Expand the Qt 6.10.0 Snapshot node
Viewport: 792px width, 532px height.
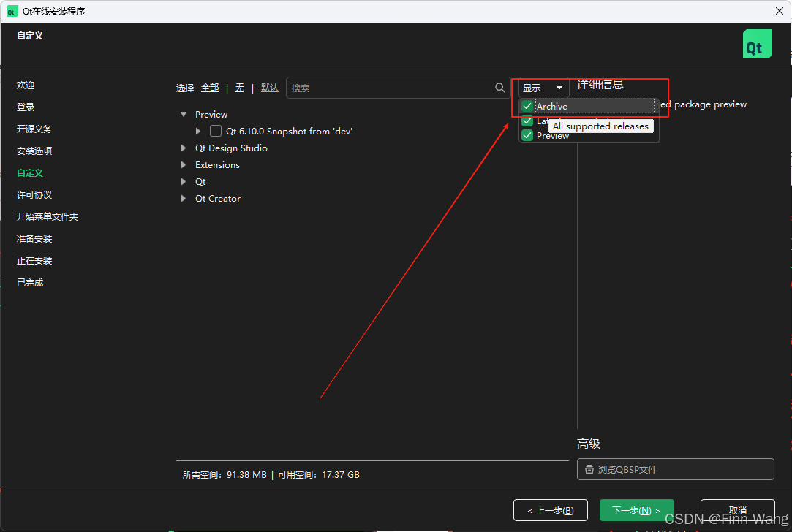[x=198, y=132]
